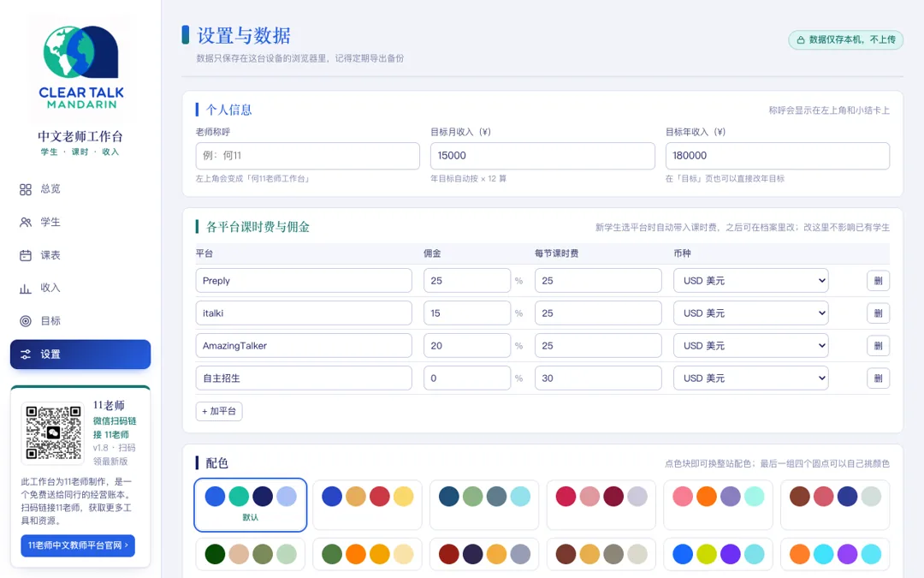
Task: Click the 总览 dashboard grid icon
Action: (x=26, y=189)
